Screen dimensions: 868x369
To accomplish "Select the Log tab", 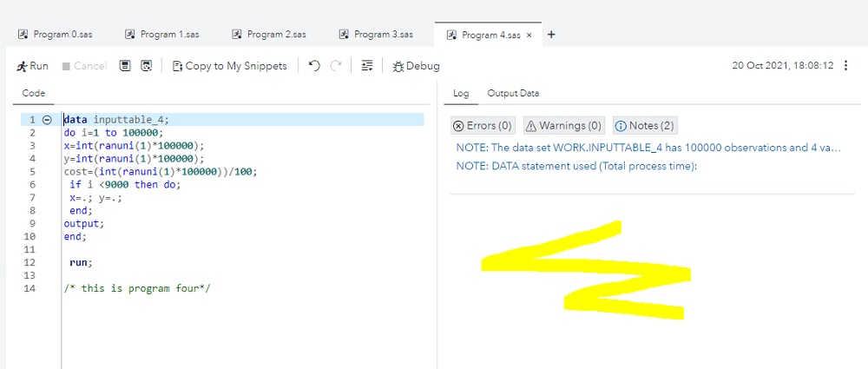I will tap(461, 93).
